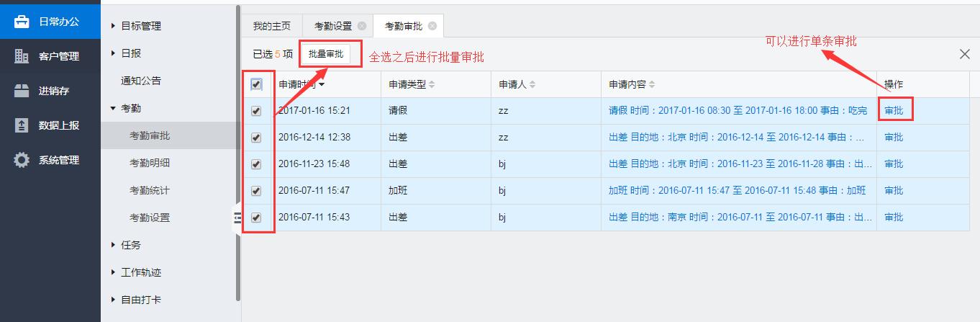Close the 考勤审批 tab with its x icon
The image size is (980, 322).
pos(432,26)
